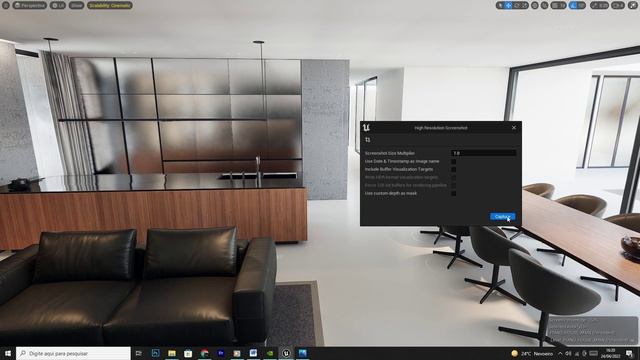
Task: Show hidden icons in system tray
Action: (560, 353)
